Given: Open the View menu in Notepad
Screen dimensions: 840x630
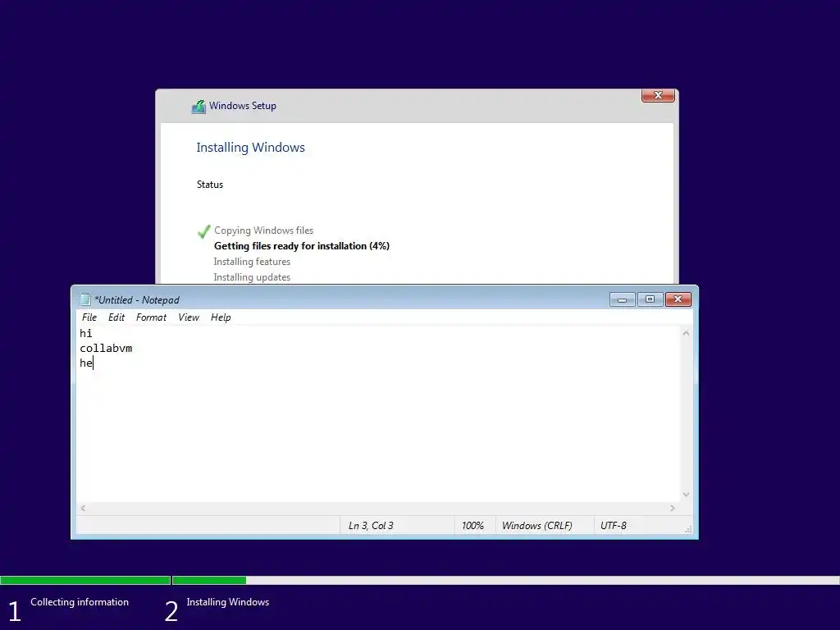Looking at the screenshot, I should (x=189, y=317).
